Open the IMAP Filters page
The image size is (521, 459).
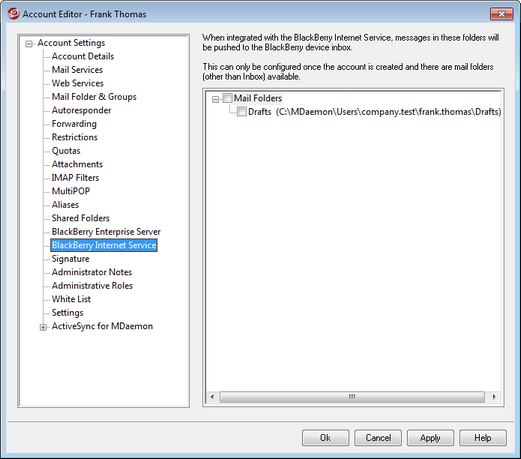(75, 178)
